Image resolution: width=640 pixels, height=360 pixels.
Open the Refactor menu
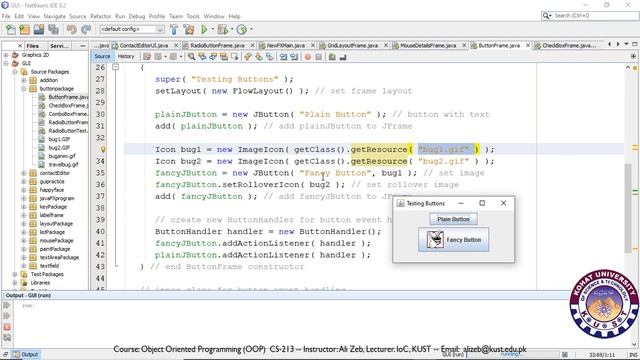pyautogui.click(x=100, y=16)
